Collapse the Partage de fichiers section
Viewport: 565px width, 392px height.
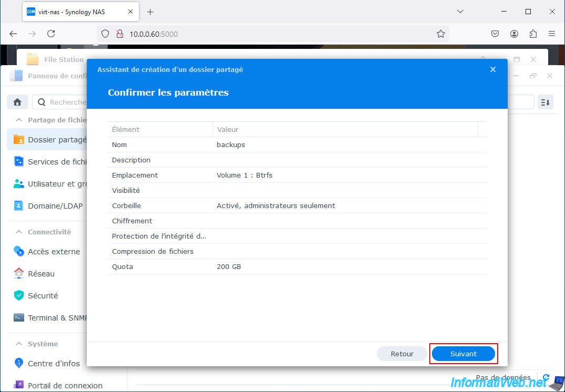coord(19,120)
